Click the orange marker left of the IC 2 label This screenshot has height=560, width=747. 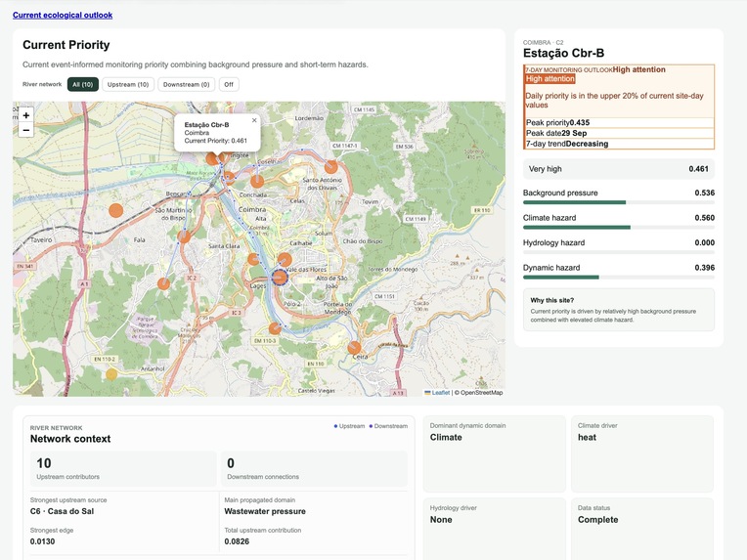(x=163, y=283)
